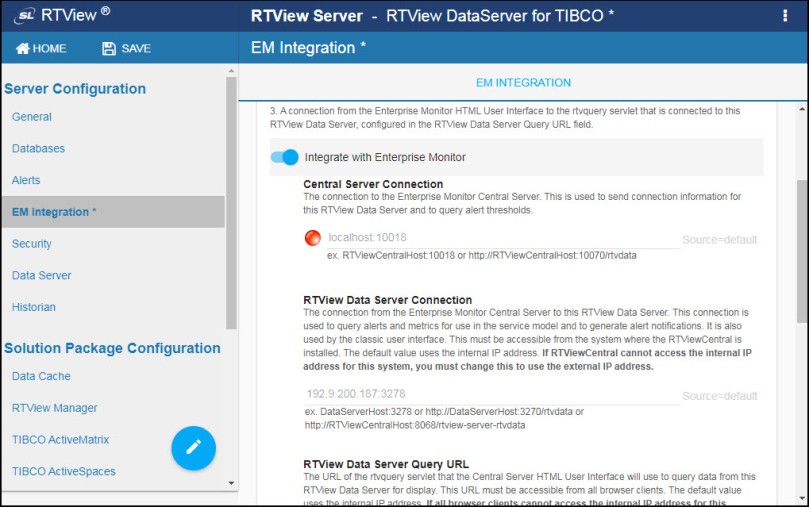Open General server configuration
809x507 pixels.
point(32,117)
